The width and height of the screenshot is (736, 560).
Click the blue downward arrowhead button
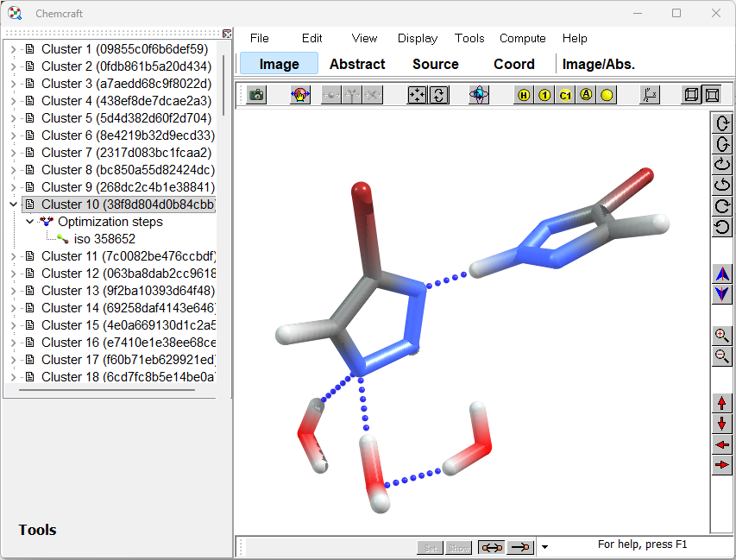722,294
